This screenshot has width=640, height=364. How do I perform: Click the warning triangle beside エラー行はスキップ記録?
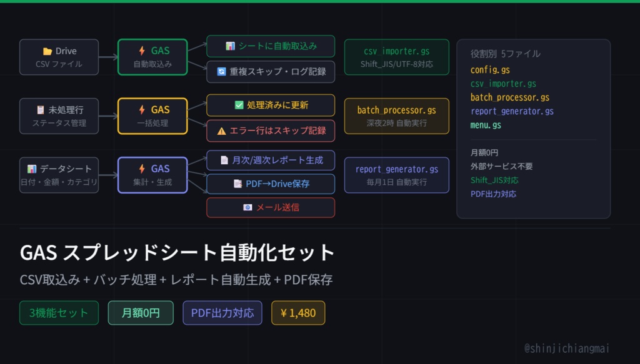point(221,131)
